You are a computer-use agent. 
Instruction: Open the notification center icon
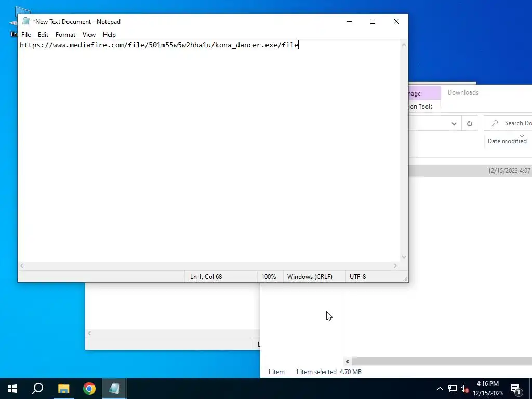tap(515, 389)
